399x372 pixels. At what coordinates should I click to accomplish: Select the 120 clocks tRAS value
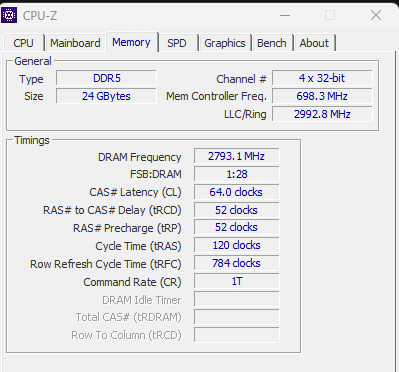point(237,245)
